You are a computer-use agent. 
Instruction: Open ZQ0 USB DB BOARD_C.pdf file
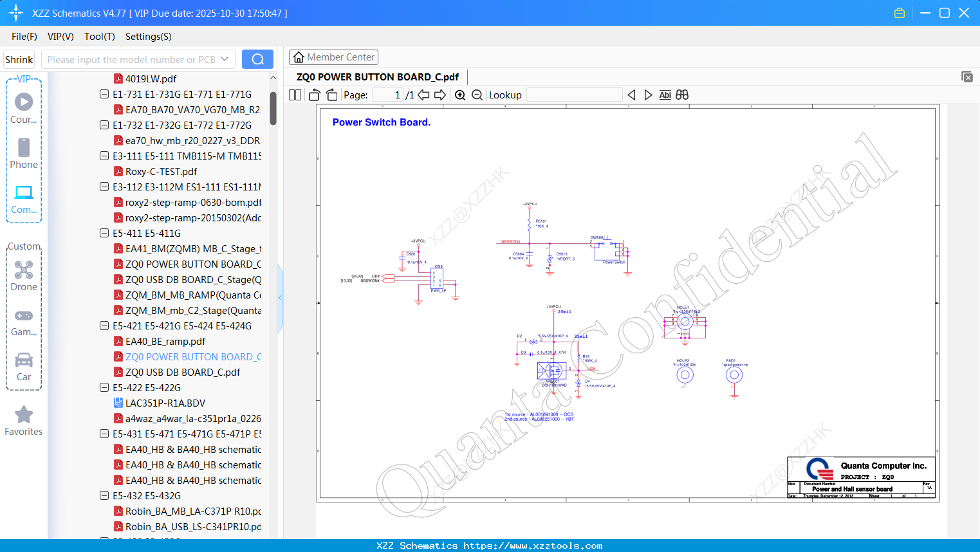click(177, 372)
